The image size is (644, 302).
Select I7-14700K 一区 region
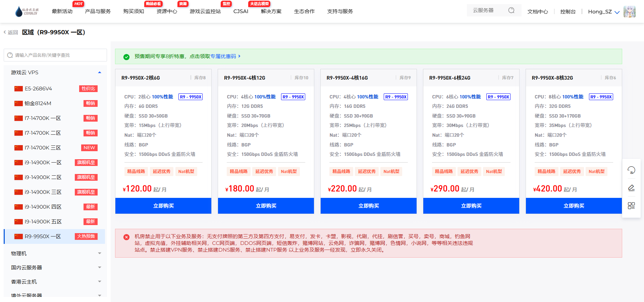pos(54,118)
